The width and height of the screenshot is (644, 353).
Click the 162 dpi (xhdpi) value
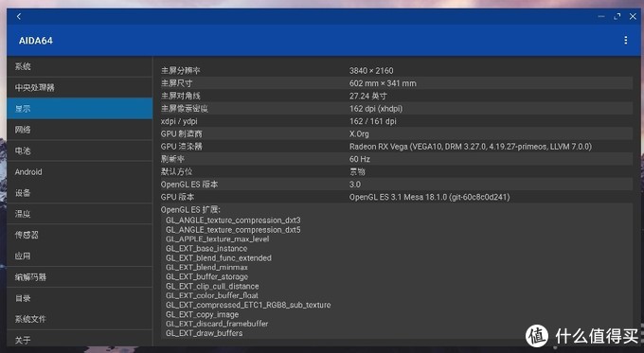click(x=376, y=109)
